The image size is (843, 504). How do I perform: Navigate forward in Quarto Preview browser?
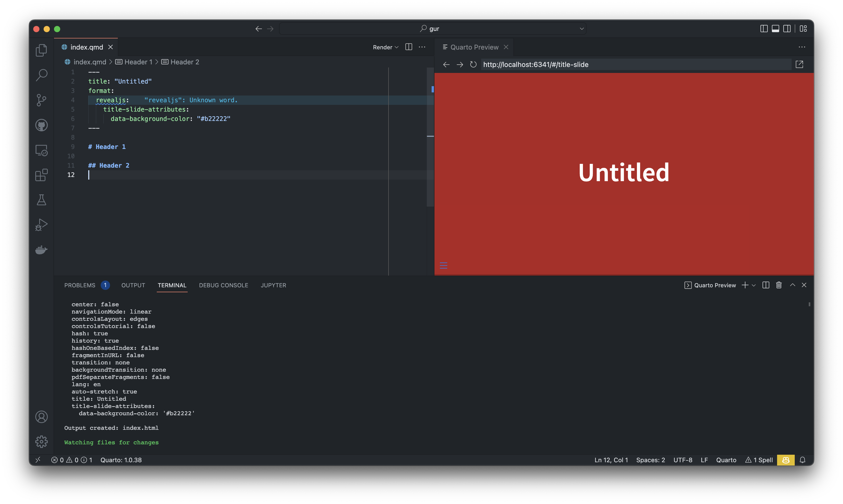460,65
